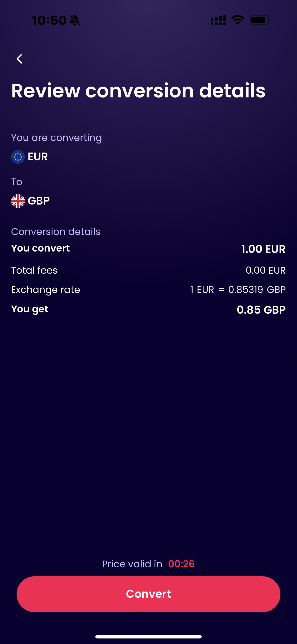Tap the muted bell status icon

75,20
